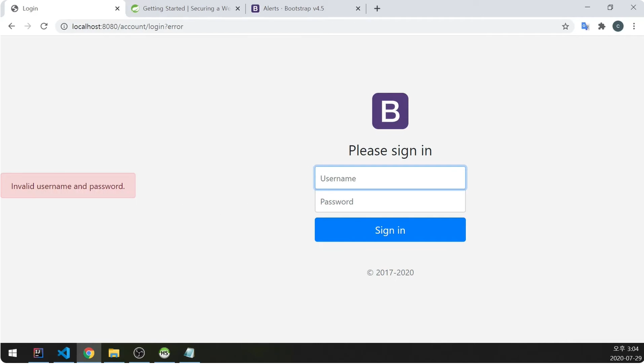Minimize the Chrome window
The image size is (644, 364).
[x=587, y=8]
